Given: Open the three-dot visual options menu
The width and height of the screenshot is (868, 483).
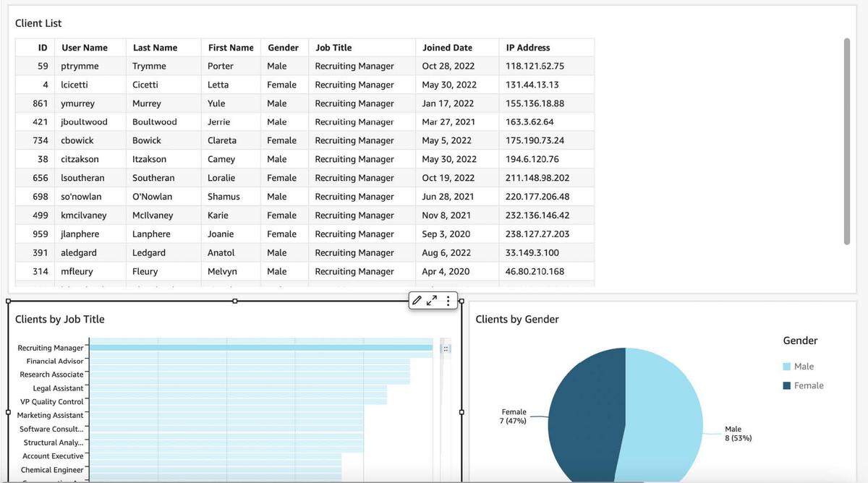Looking at the screenshot, I should (x=448, y=301).
